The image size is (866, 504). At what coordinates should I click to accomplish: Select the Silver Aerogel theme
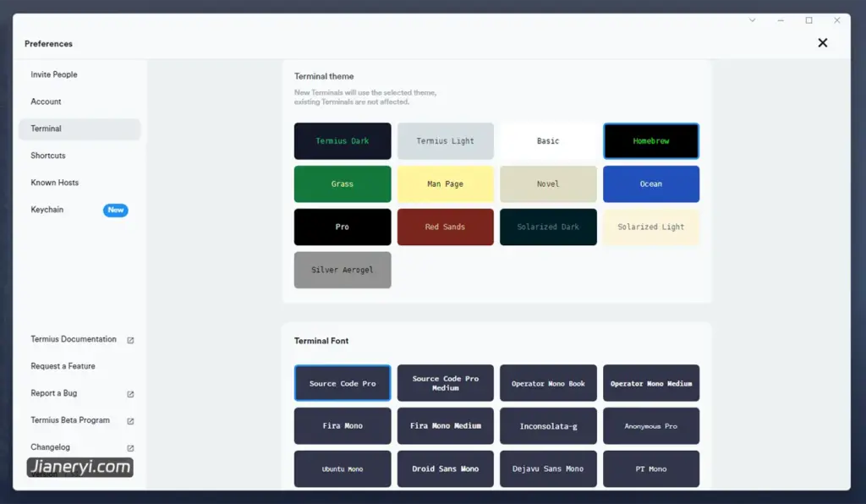pyautogui.click(x=343, y=270)
